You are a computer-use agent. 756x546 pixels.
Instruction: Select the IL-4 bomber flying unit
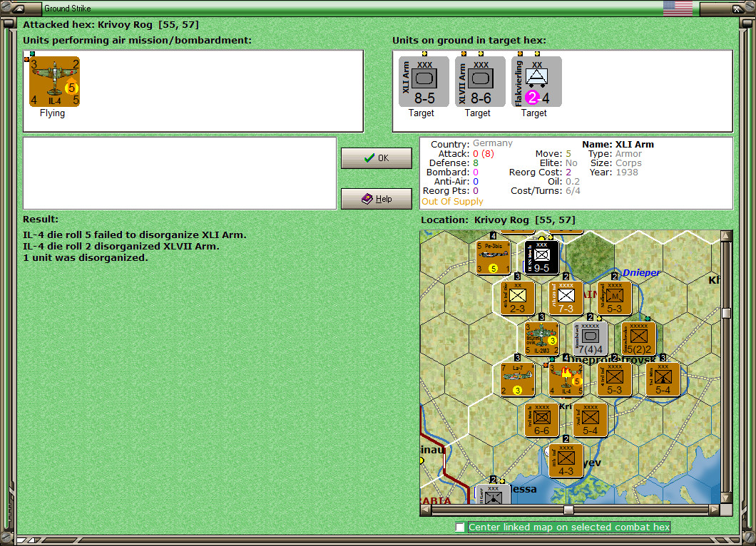(54, 82)
